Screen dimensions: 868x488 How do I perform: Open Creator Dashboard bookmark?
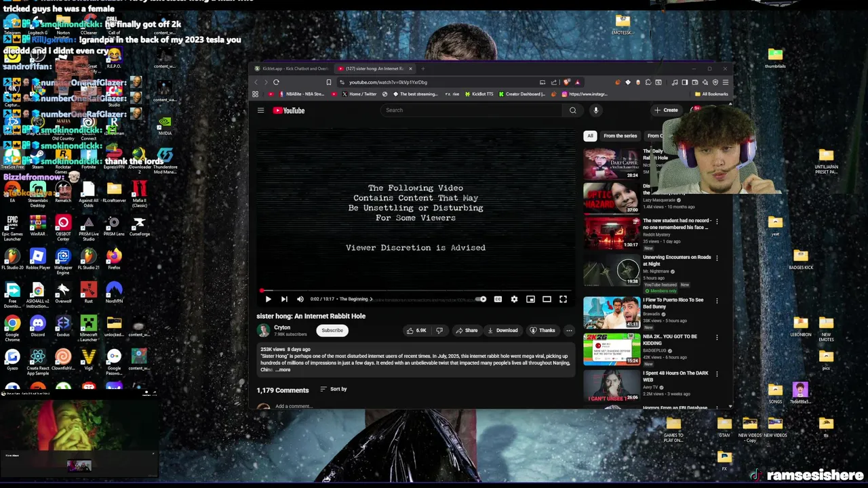click(x=522, y=94)
